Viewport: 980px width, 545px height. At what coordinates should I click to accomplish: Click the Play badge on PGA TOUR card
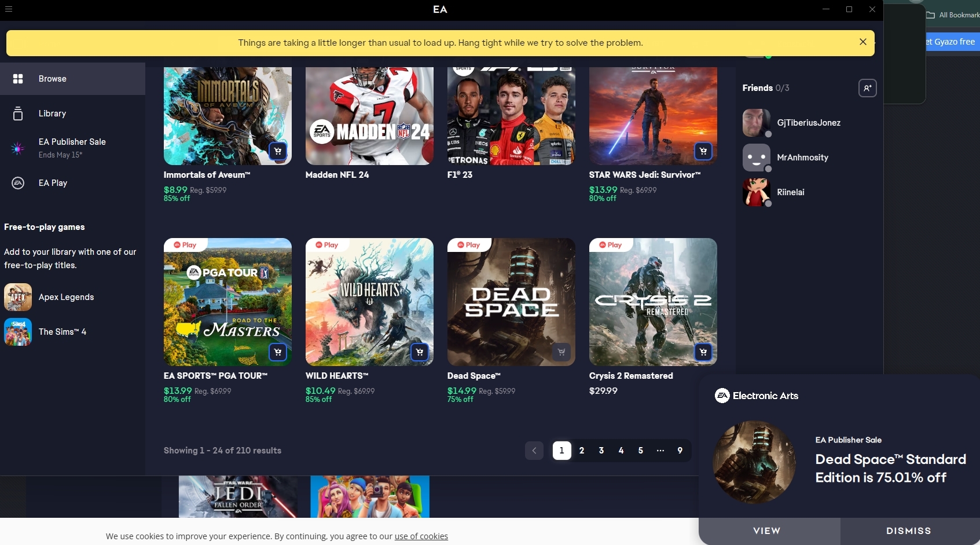[185, 245]
